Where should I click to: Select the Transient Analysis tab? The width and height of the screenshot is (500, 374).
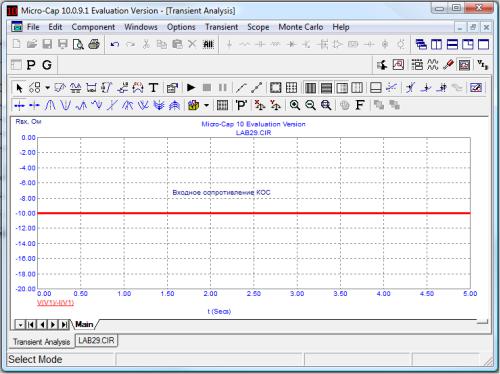coord(42,342)
